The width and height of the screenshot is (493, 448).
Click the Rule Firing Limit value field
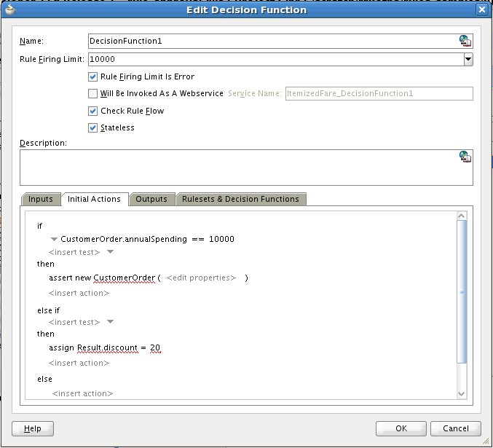point(276,59)
